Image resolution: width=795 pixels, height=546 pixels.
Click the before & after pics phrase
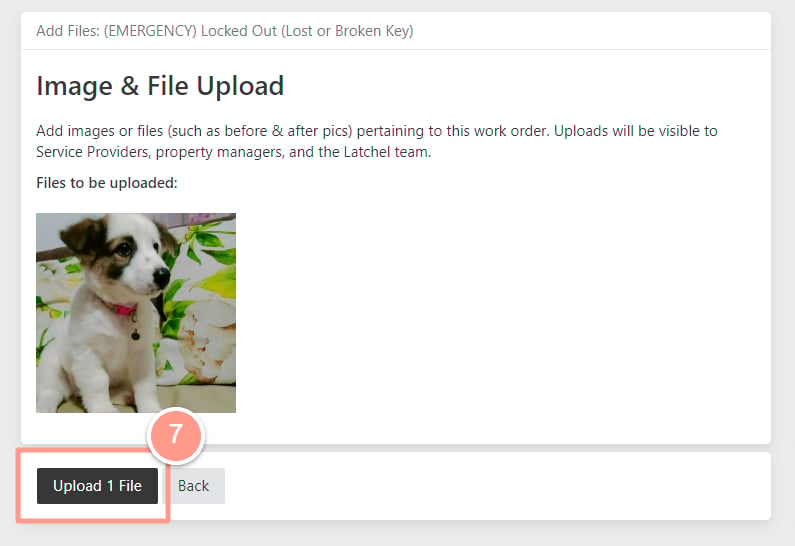click(286, 131)
